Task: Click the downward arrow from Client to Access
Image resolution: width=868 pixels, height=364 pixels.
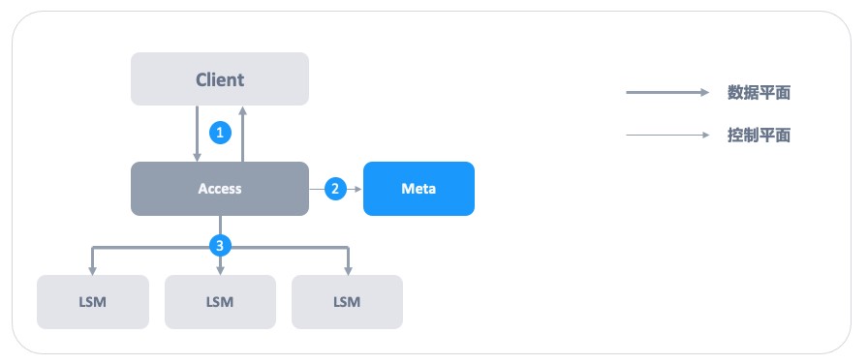Action: 197,134
